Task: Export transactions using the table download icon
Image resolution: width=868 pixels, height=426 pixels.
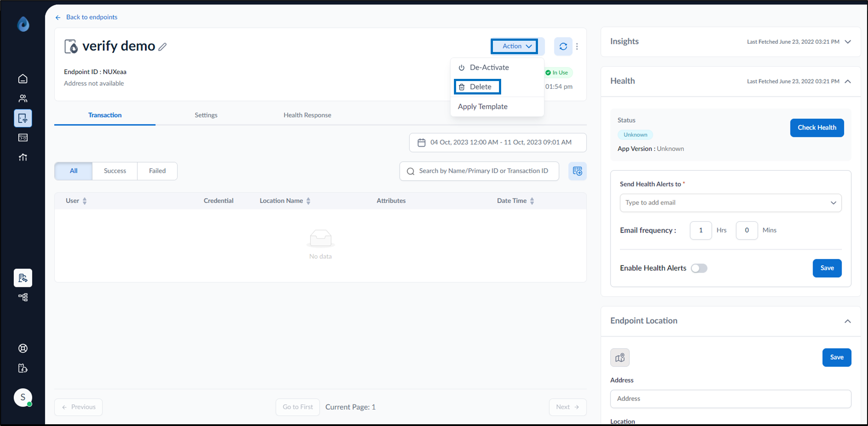Action: (577, 171)
